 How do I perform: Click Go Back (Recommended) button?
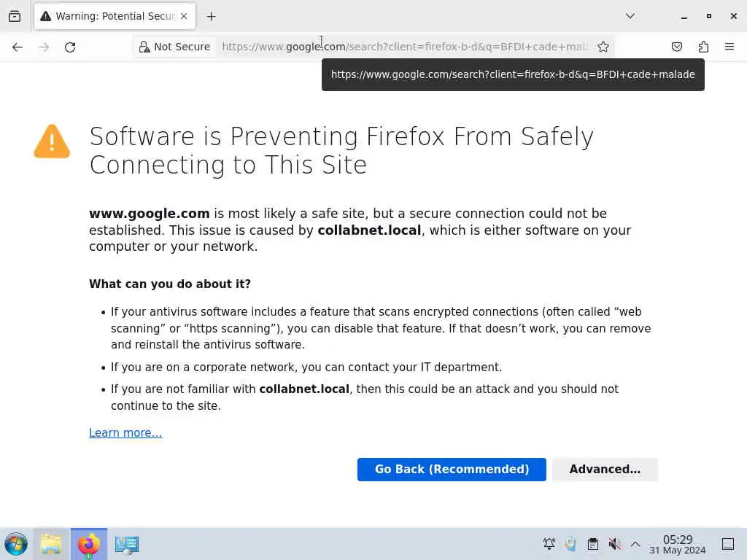[x=452, y=470]
